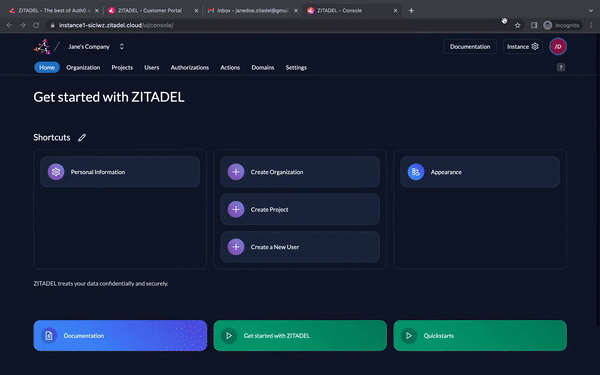Image resolution: width=600 pixels, height=375 pixels.
Task: Open the green Quickstarts card
Action: (x=480, y=336)
